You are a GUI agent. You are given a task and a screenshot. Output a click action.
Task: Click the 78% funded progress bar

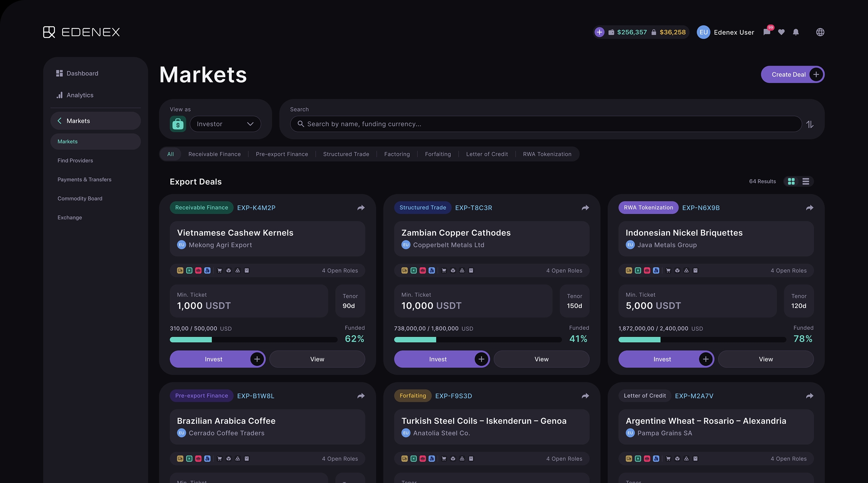coord(702,340)
